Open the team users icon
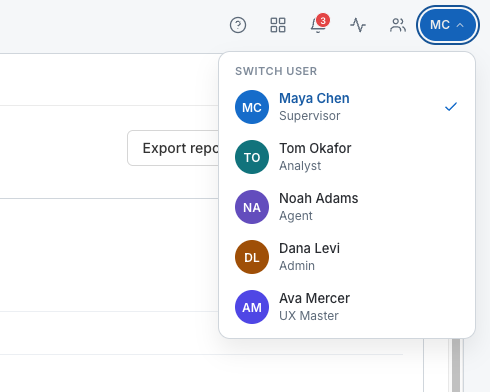Image resolution: width=490 pixels, height=392 pixels. point(398,25)
